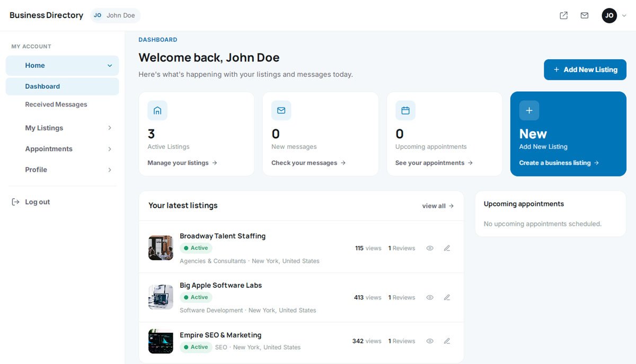Open the Broadway Talent Staffing title
Viewport: 636px width, 364px height.
click(223, 236)
